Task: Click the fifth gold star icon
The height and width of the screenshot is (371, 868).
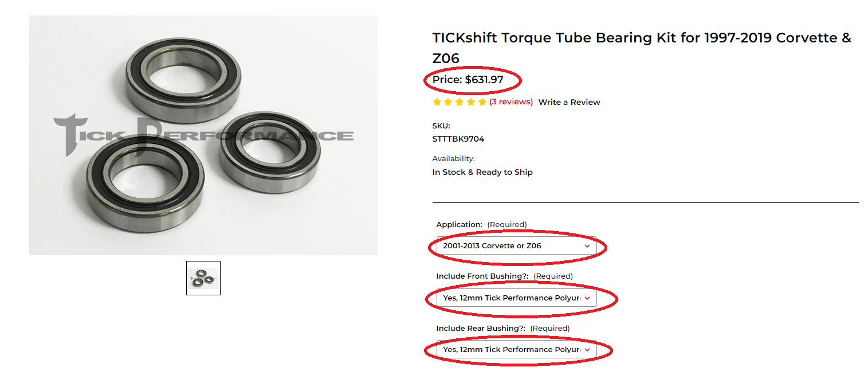Action: (482, 101)
